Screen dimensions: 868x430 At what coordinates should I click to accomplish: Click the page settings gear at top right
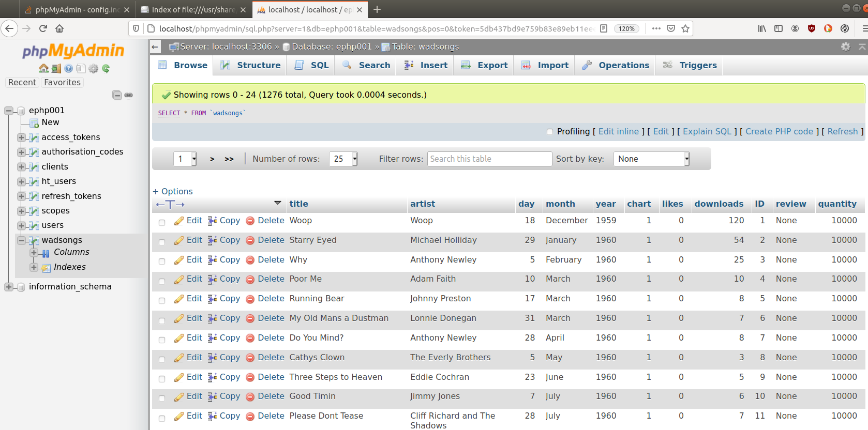point(845,47)
